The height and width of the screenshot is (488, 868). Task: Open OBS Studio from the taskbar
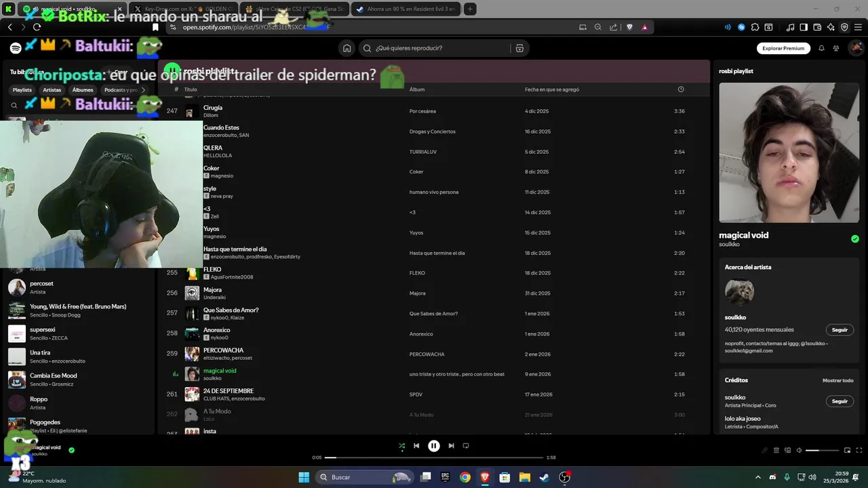pyautogui.click(x=564, y=477)
